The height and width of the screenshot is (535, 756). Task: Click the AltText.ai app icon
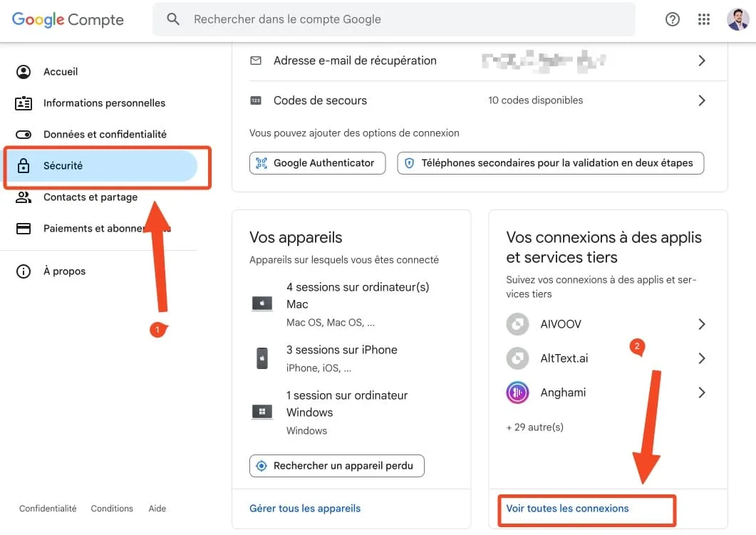(x=517, y=358)
